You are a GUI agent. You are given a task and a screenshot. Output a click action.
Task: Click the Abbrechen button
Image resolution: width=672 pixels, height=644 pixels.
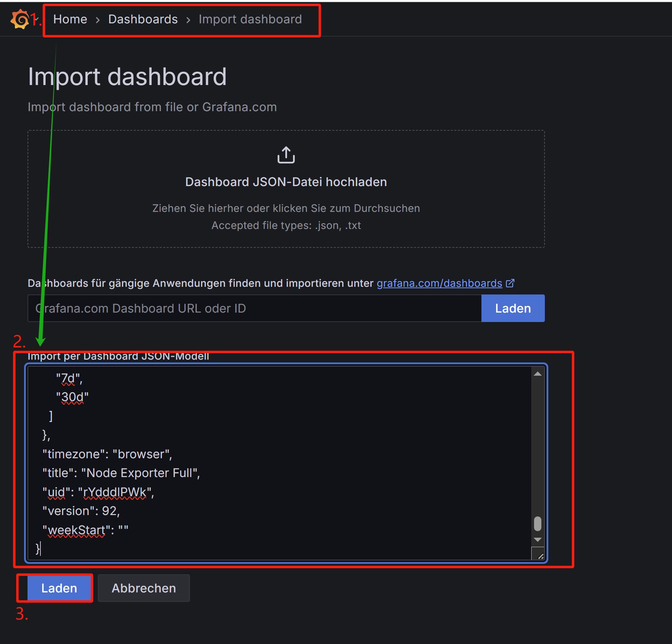click(x=144, y=588)
